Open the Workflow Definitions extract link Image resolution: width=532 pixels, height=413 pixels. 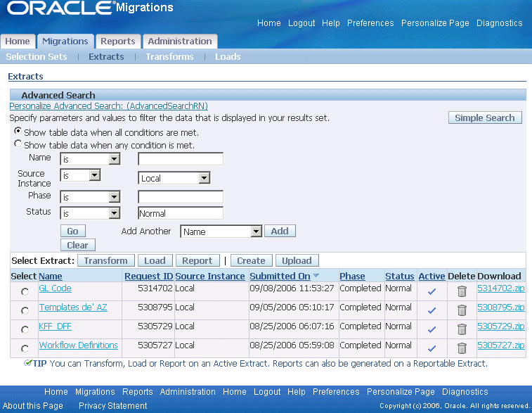[79, 345]
